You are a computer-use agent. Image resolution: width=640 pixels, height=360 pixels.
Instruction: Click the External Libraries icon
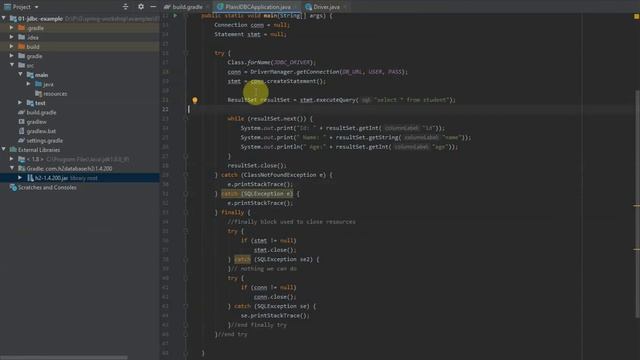(x=13, y=150)
